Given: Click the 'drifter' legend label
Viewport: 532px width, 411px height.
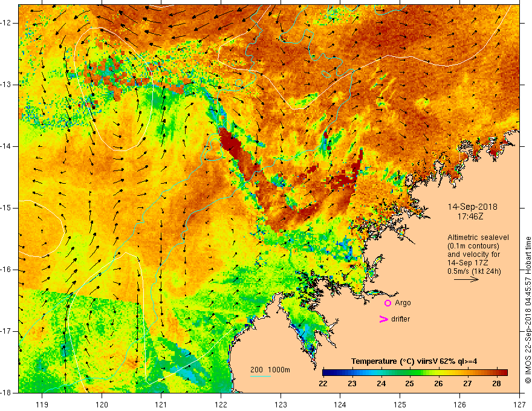Looking at the screenshot, I should 400,319.
